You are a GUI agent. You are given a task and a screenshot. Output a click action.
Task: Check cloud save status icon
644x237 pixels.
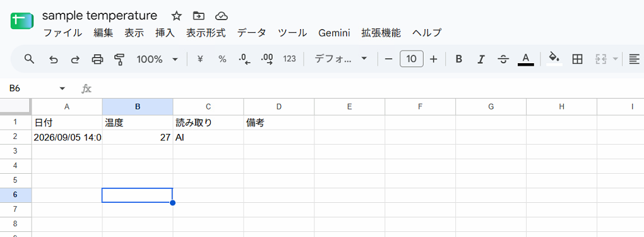222,16
